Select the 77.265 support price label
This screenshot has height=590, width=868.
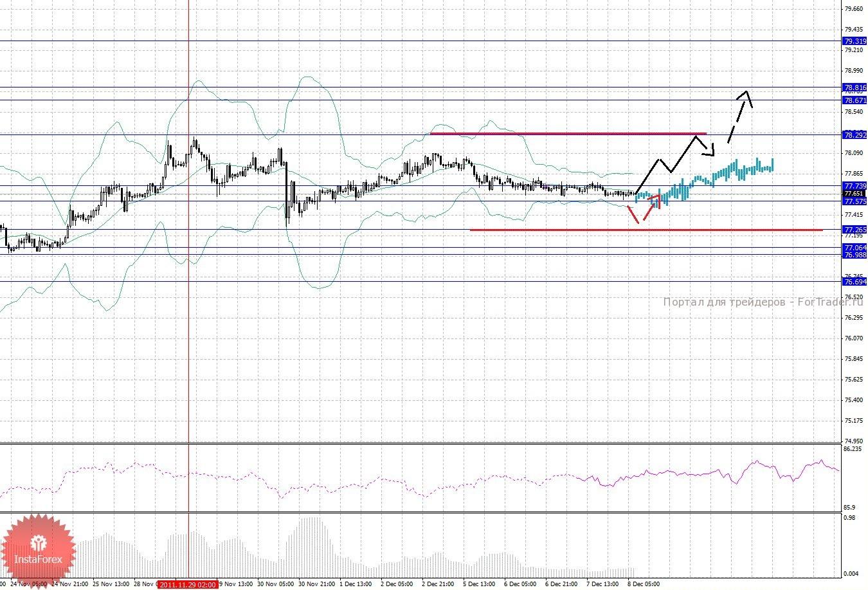[x=854, y=230]
